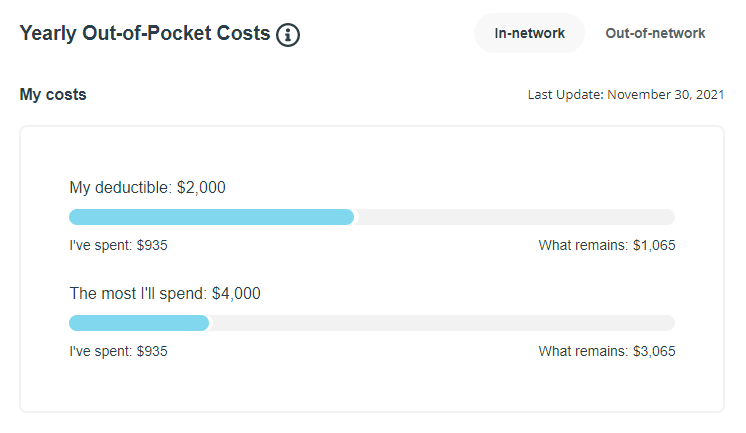Click The most I'll spend label text

138,294
